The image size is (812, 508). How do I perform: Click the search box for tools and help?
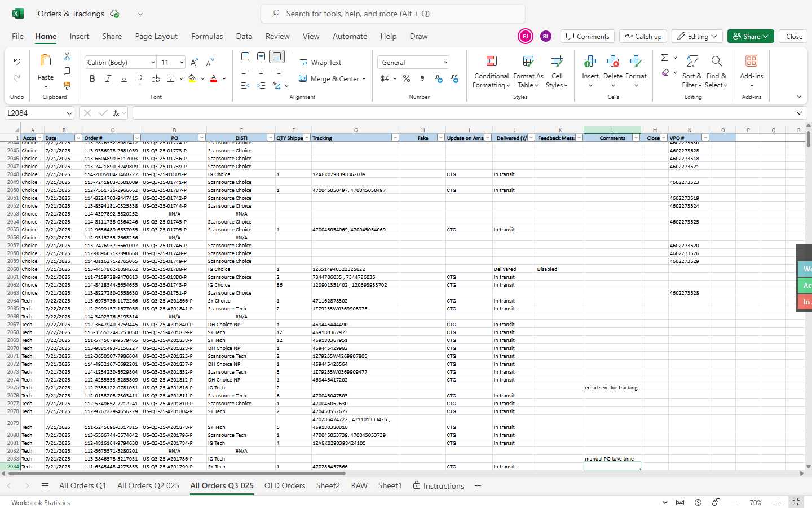coord(393,14)
